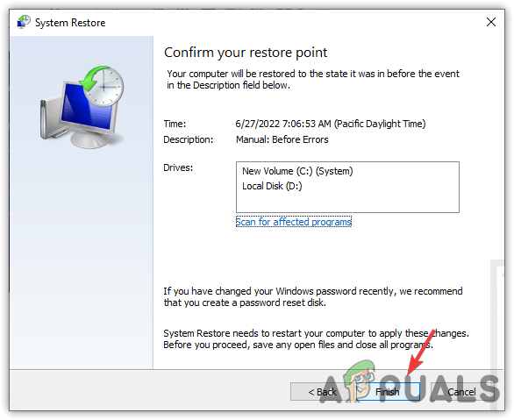Cancel the system restore

coord(461,391)
